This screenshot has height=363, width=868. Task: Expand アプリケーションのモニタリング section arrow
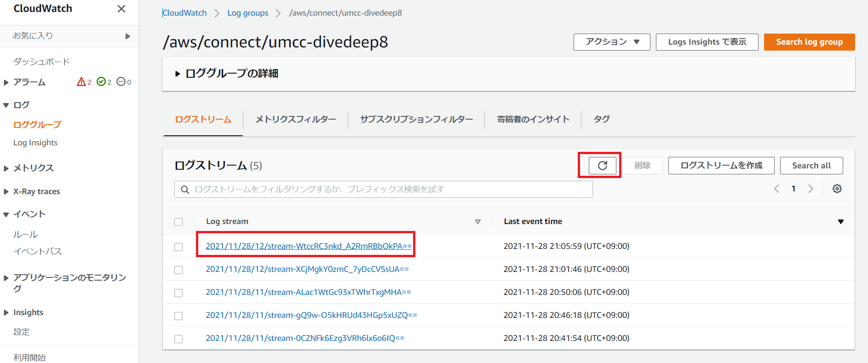[6, 278]
